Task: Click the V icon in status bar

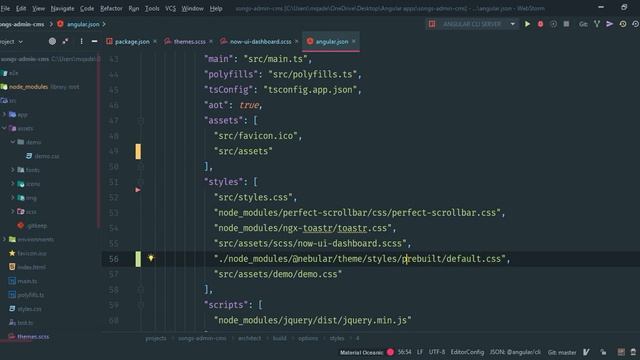Action: (586, 352)
